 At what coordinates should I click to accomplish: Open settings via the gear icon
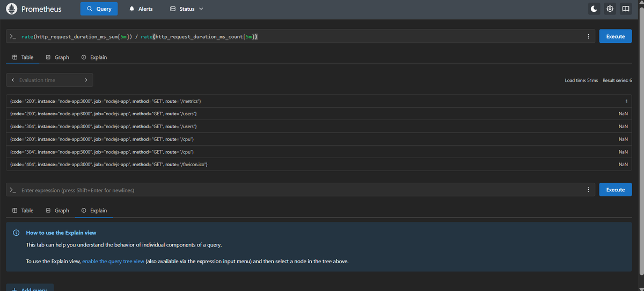[x=610, y=9]
